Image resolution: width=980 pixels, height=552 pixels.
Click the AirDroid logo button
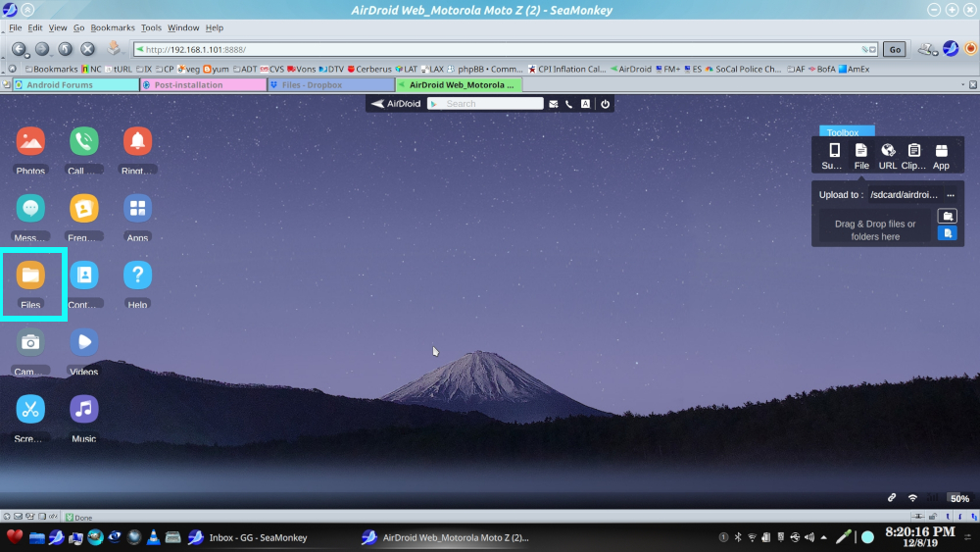coord(396,104)
